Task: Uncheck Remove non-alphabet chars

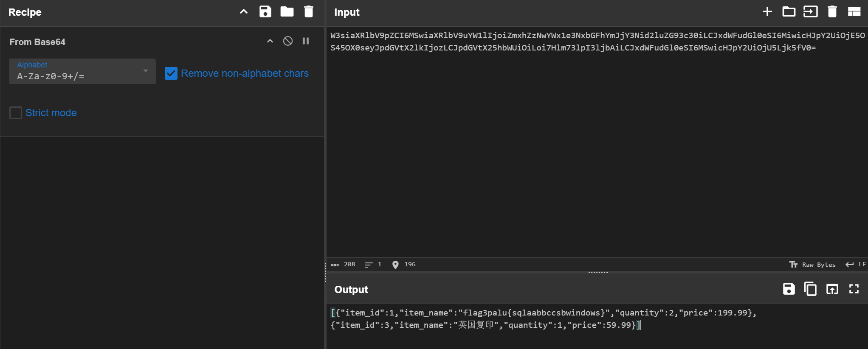Action: pos(171,73)
